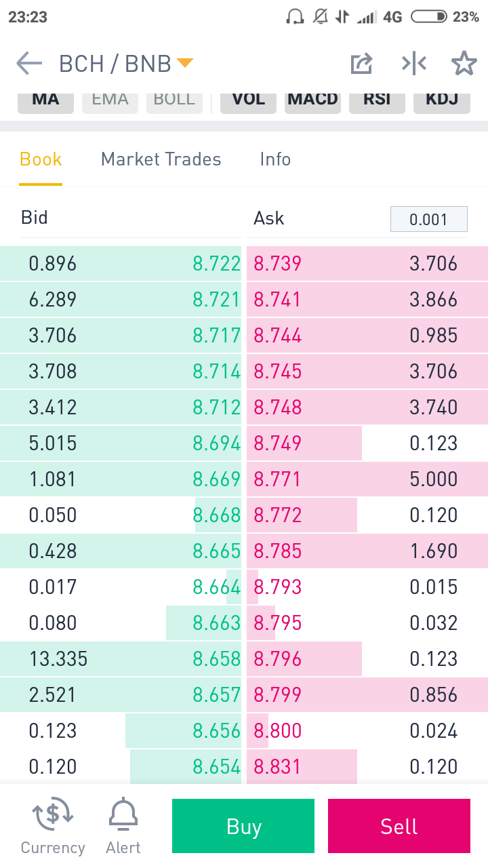The image size is (488, 868).
Task: Tap the back arrow icon
Action: [29, 64]
